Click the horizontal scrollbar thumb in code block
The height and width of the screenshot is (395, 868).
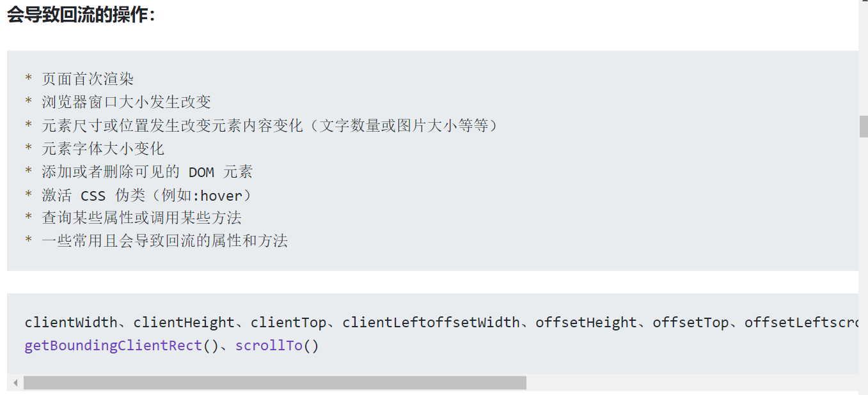click(275, 383)
